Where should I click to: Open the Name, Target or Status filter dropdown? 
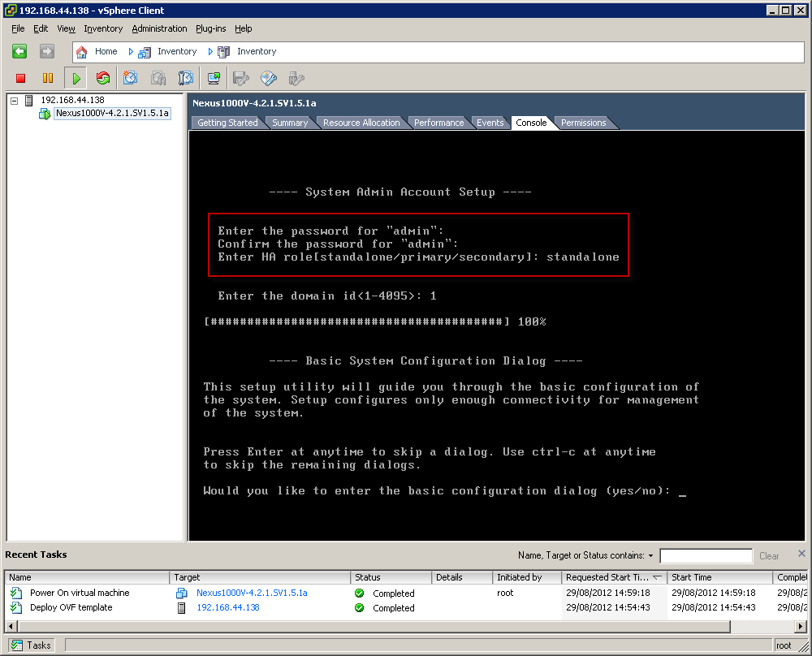(651, 555)
